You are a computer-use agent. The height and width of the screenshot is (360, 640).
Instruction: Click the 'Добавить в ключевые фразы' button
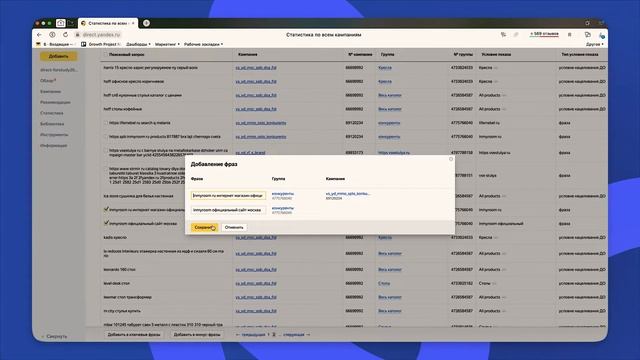click(134, 334)
